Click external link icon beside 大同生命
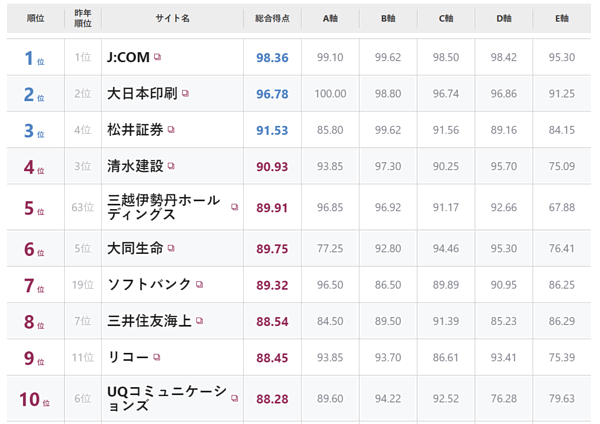 pyautogui.click(x=172, y=248)
